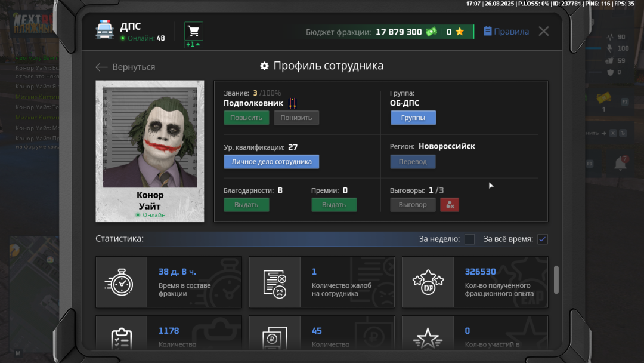Click Выдать under Премии
The height and width of the screenshot is (363, 644).
tap(334, 205)
